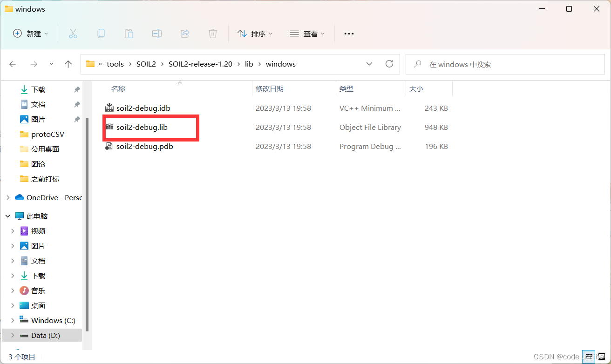Click 'lib' in the address breadcrumb
611x364 pixels.
[249, 64]
